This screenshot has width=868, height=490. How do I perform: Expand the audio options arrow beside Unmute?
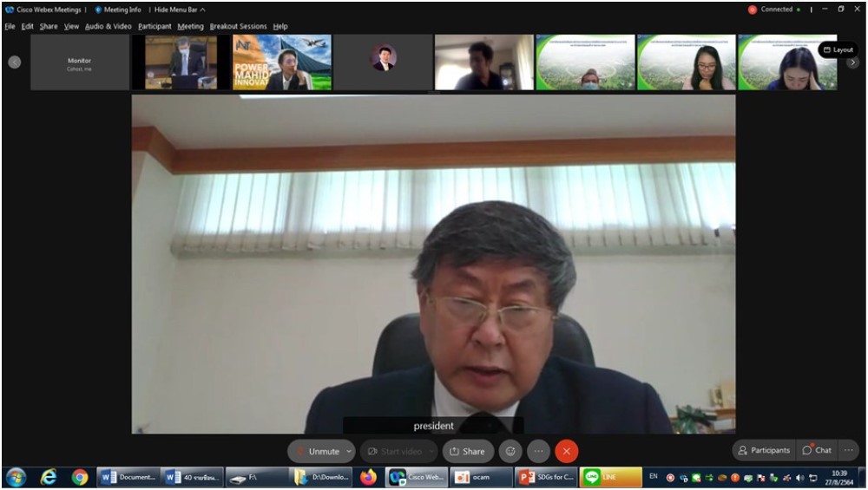pyautogui.click(x=349, y=451)
